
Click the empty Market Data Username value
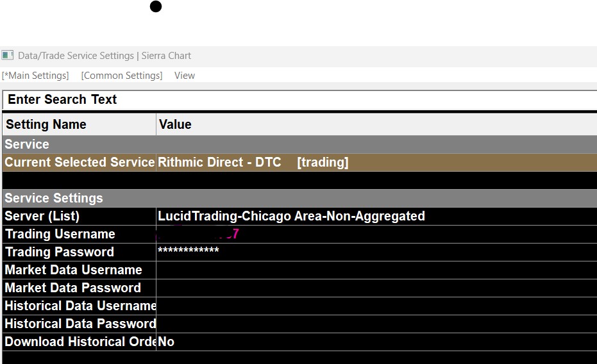coord(376,270)
